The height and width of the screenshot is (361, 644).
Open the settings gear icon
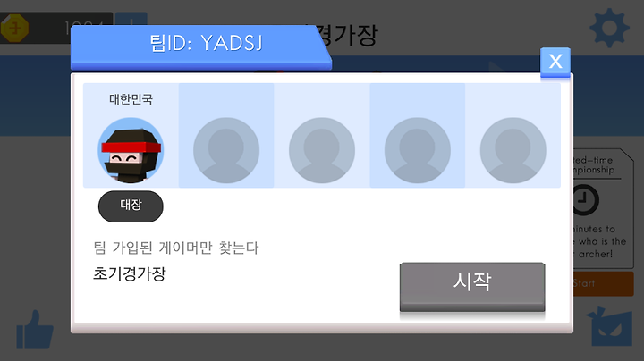(x=609, y=28)
